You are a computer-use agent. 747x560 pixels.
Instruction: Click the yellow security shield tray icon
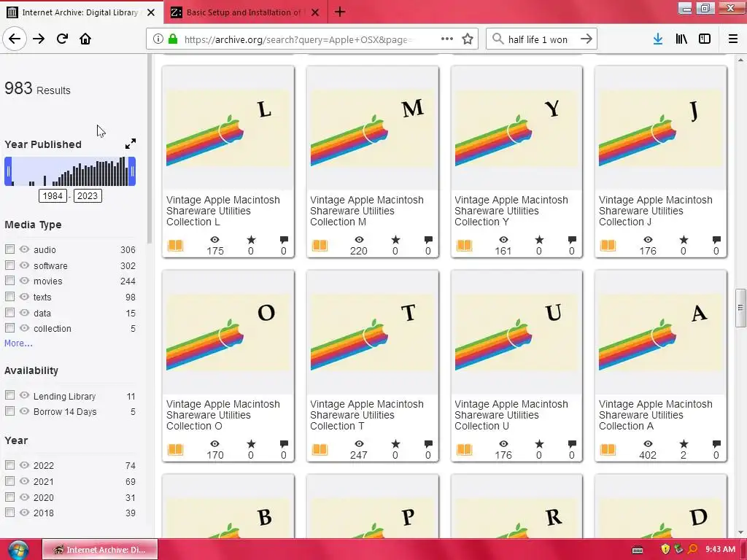[665, 549]
